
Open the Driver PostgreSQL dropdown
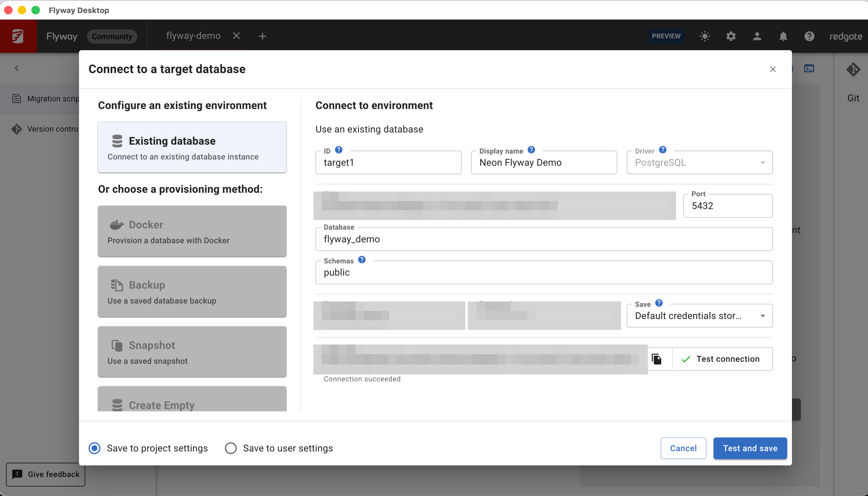tap(699, 162)
